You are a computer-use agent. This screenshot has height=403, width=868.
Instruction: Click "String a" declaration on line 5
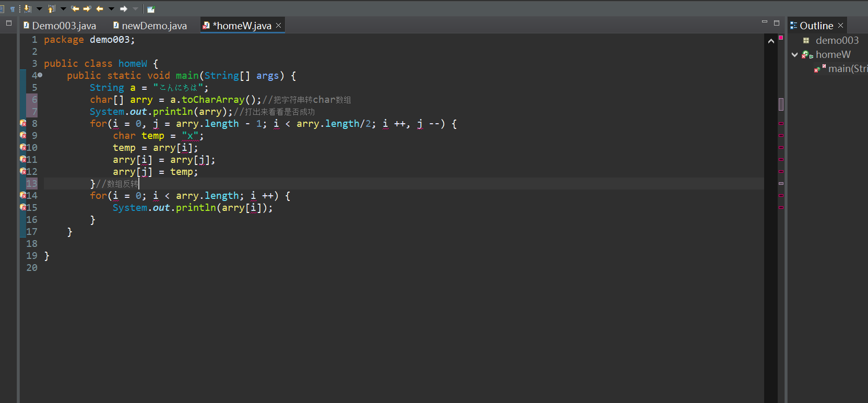point(113,88)
